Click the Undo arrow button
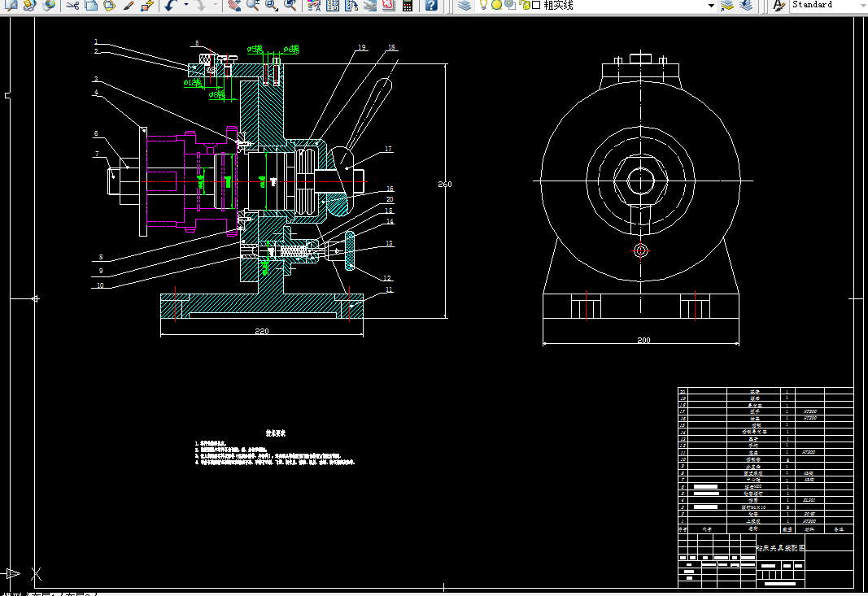The image size is (868, 596). (170, 6)
